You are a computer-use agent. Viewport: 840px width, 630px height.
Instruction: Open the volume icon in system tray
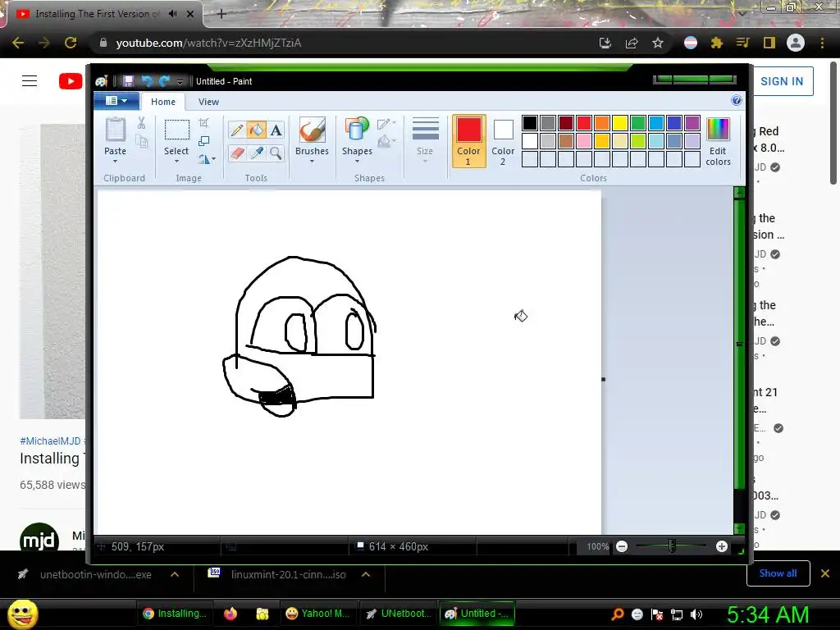[696, 614]
